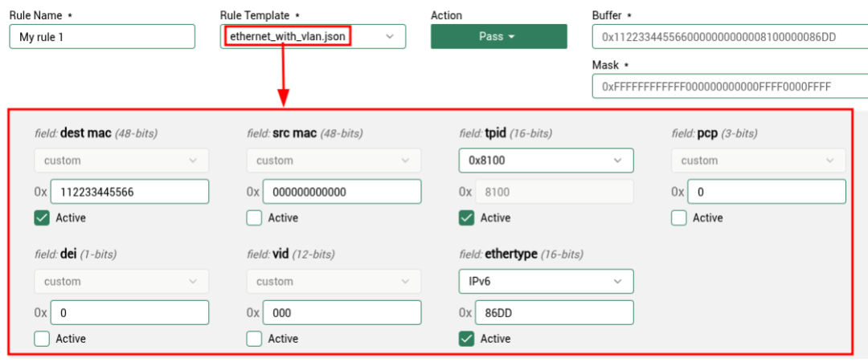
Task: Click the Rule Name text field
Action: [x=102, y=36]
